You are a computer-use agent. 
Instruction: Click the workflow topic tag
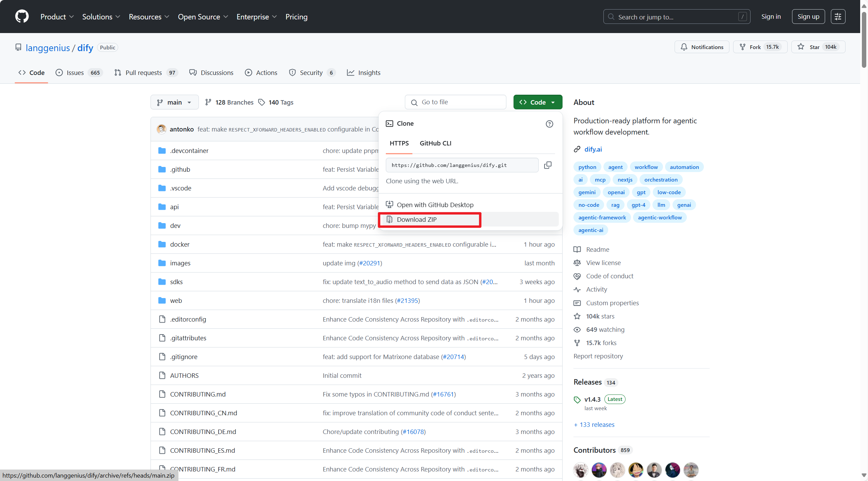tap(646, 167)
